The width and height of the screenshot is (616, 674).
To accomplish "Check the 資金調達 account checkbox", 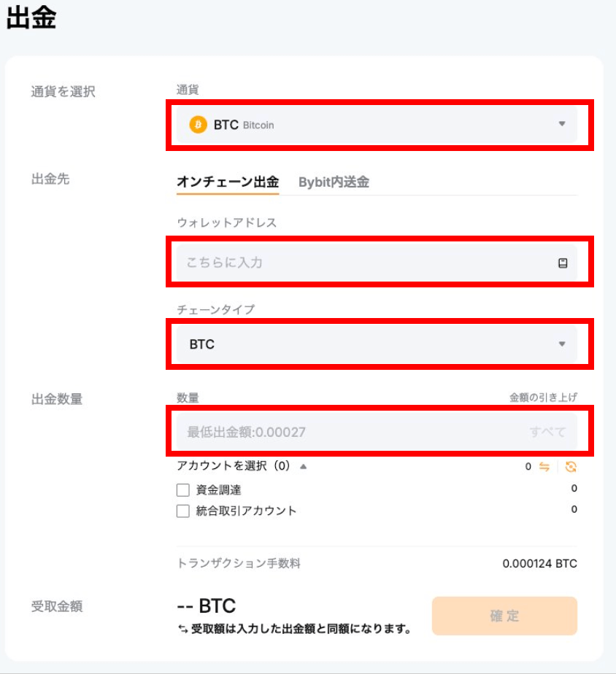I will tap(183, 489).
